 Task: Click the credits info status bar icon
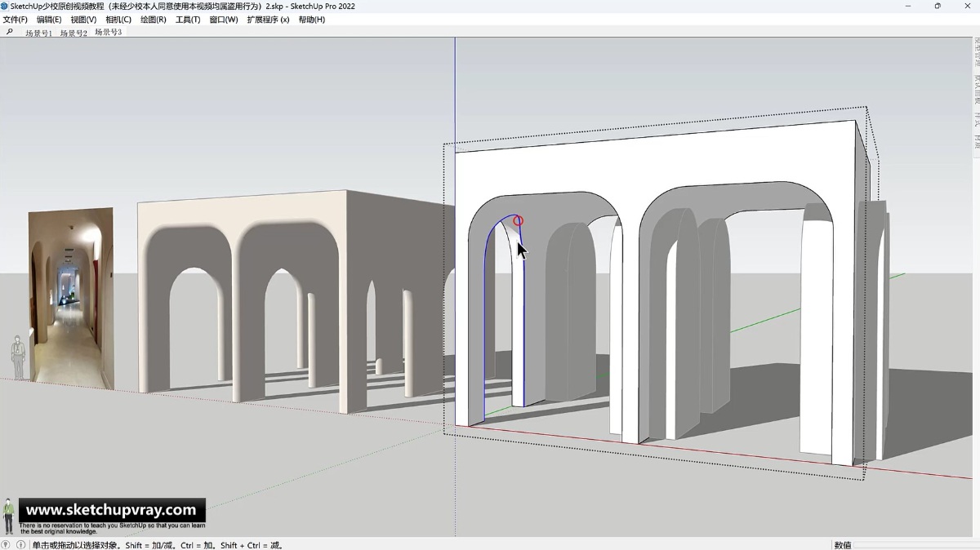[20, 544]
